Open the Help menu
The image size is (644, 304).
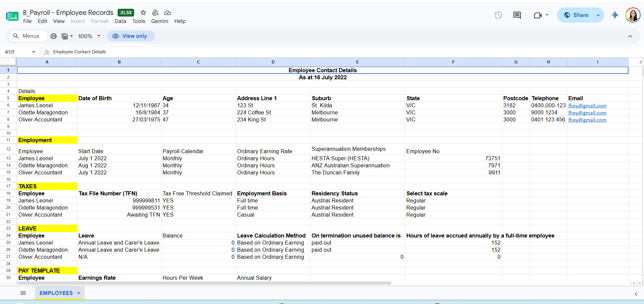pos(180,21)
